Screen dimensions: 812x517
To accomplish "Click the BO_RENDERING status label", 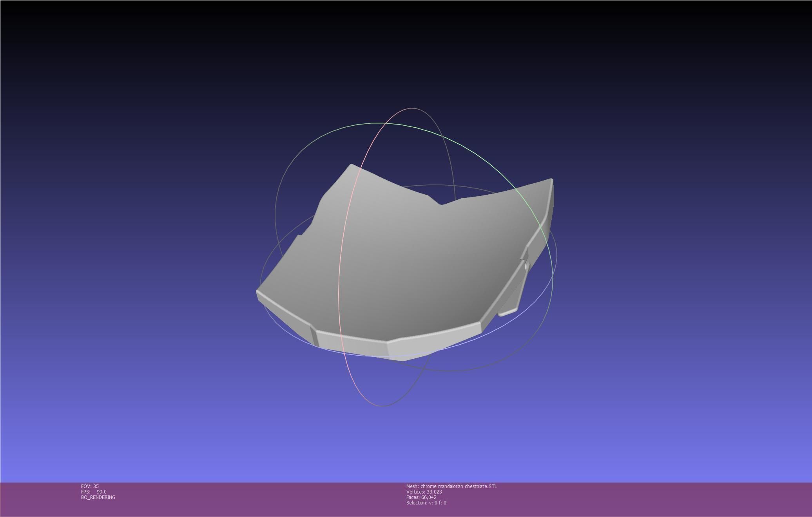I will coord(98,497).
